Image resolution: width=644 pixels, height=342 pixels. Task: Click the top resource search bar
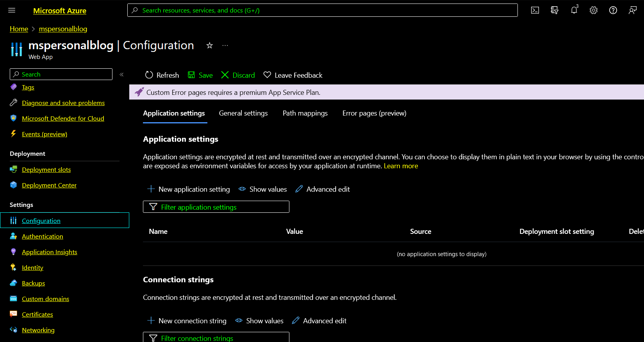click(x=323, y=10)
